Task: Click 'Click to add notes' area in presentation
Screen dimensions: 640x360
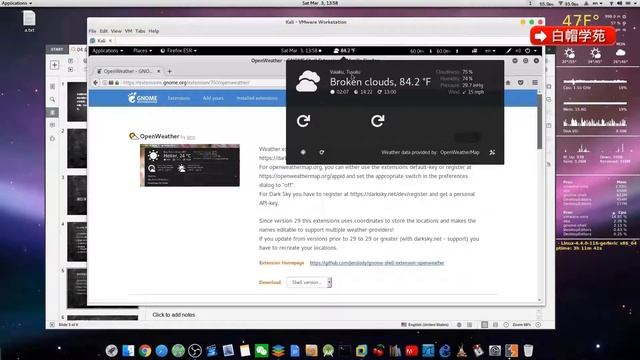Action: (x=173, y=315)
